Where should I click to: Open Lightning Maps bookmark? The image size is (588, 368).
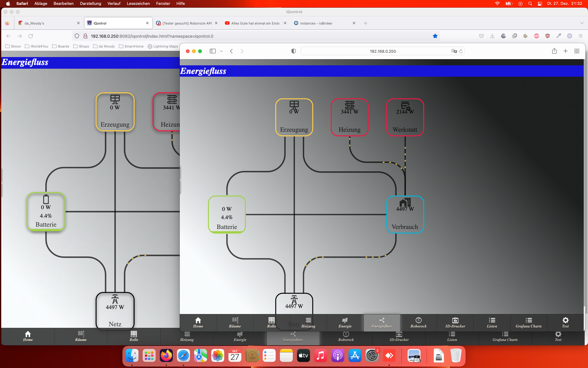(163, 46)
